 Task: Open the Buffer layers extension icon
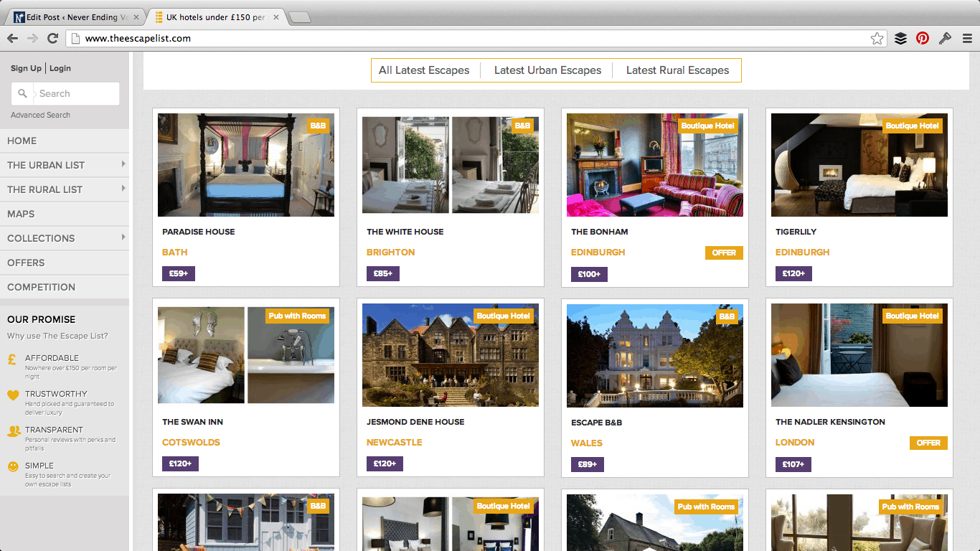point(900,39)
